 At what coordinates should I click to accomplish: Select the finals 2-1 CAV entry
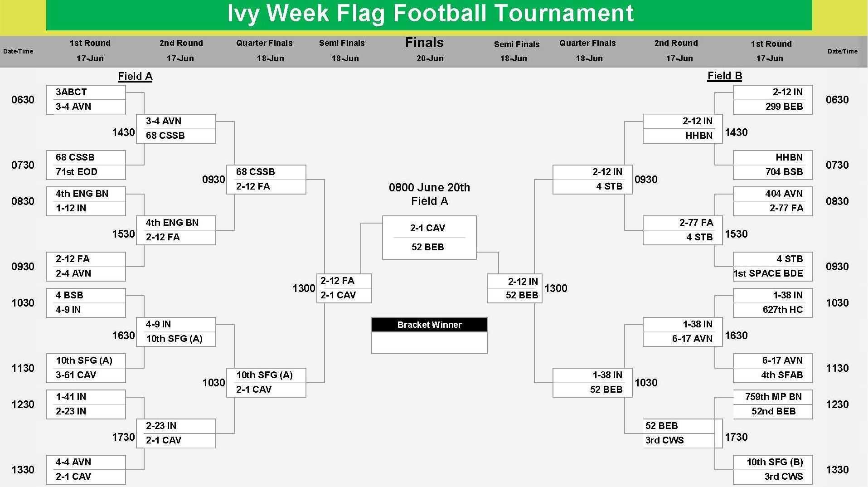pos(428,228)
